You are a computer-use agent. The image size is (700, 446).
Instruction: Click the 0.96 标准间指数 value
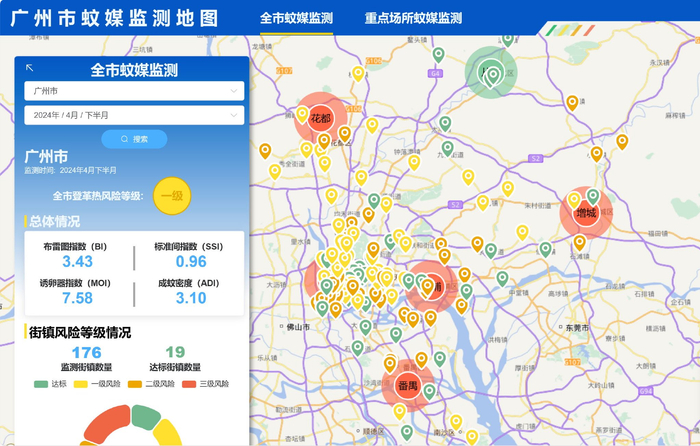tap(191, 261)
